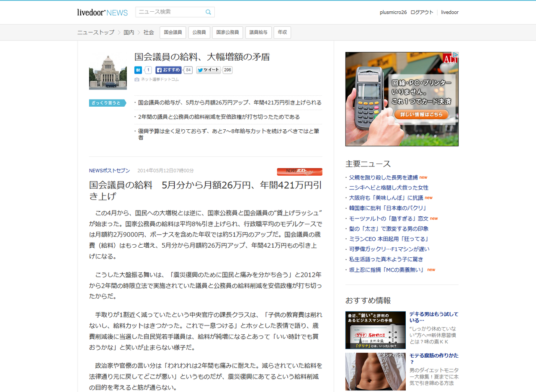Click the Hatena bookmark count 1

(x=148, y=70)
